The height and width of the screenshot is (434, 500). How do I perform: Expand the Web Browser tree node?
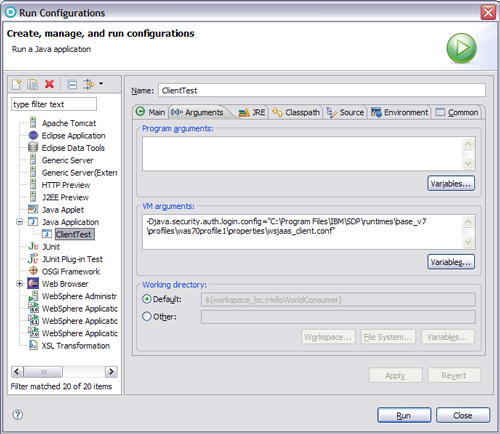(x=20, y=284)
